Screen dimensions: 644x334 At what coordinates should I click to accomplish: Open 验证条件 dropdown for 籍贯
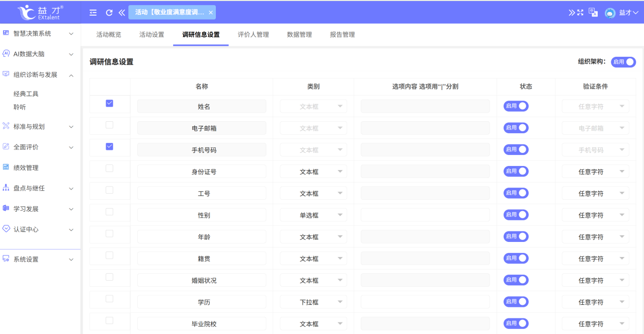tap(595, 259)
